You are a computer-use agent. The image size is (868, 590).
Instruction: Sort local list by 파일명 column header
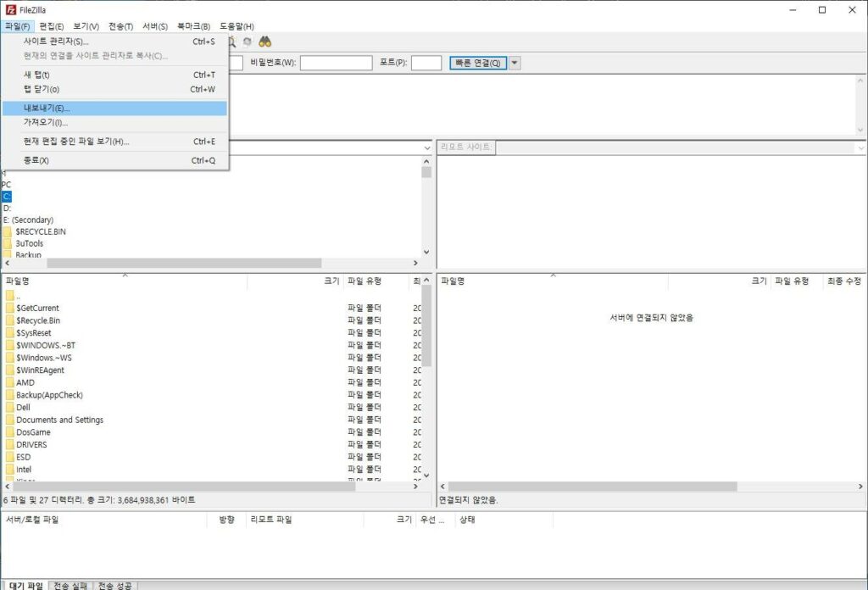pos(125,281)
